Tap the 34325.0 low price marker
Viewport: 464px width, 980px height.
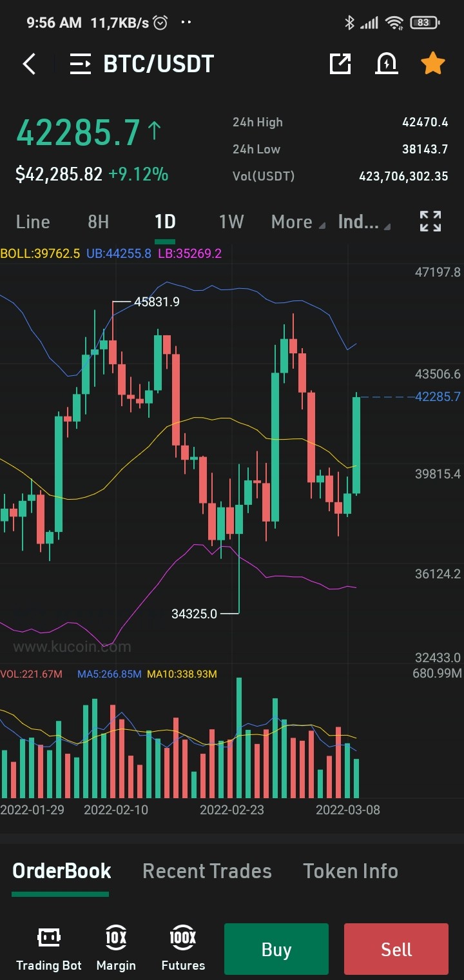click(x=195, y=614)
